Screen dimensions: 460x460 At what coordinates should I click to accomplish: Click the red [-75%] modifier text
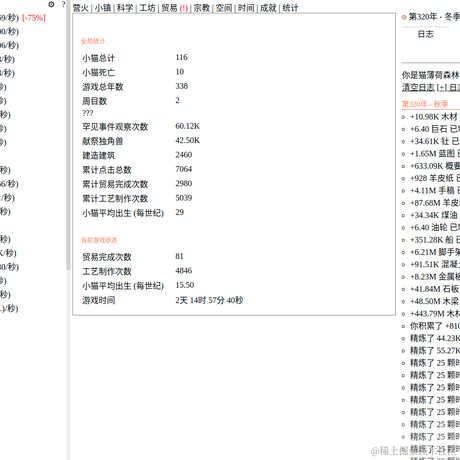coord(34,18)
